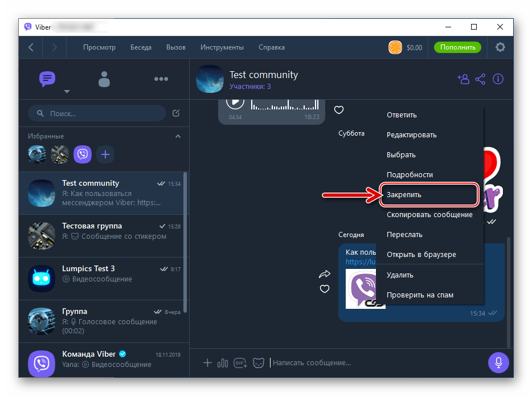Image resolution: width=532 pixels, height=396 pixels.
Task: Open the sticker bear-face icon
Action: [259, 363]
